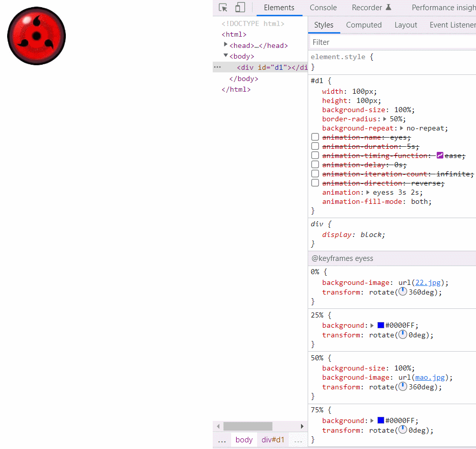The image size is (476, 449).
Task: Click the display: block declaration
Action: (x=354, y=234)
